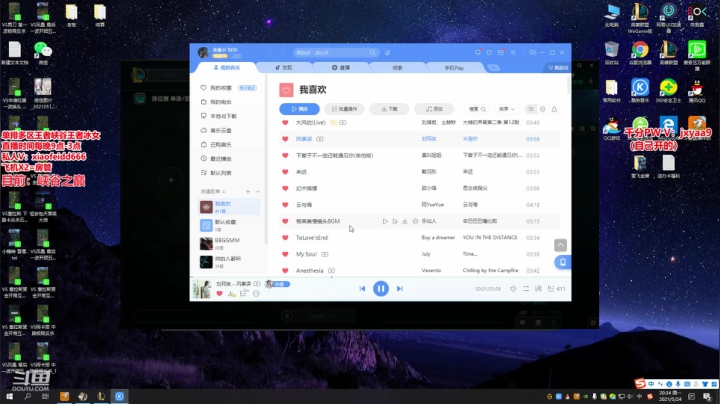The image size is (720, 404).
Task: Unfavorite the song 云与海
Action: tap(285, 205)
